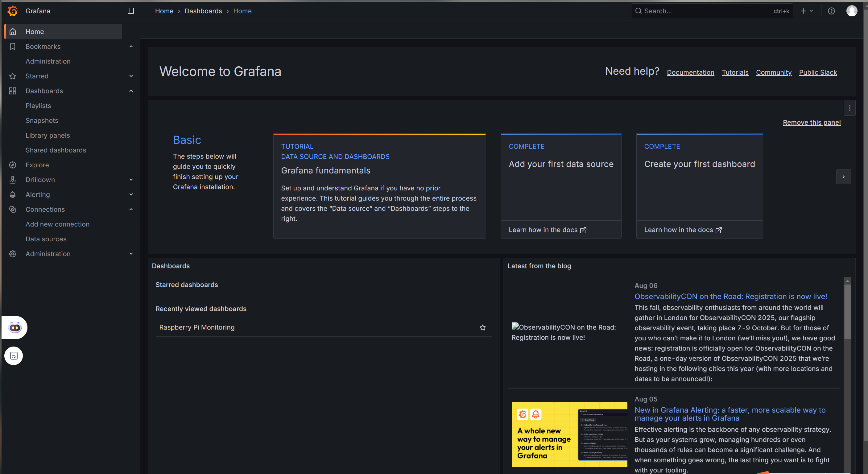This screenshot has width=868, height=474.
Task: Click the checklist floating icon
Action: click(x=14, y=355)
